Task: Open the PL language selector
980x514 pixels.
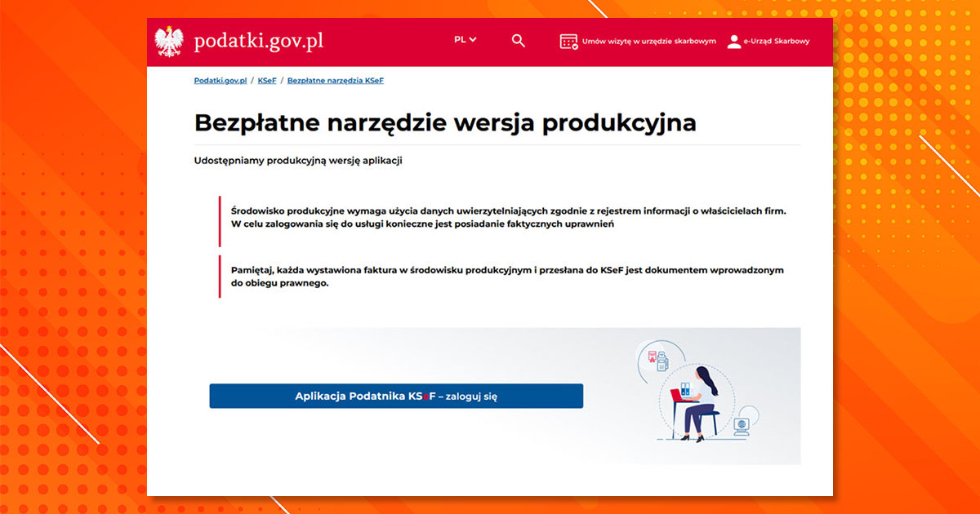Action: [x=461, y=40]
